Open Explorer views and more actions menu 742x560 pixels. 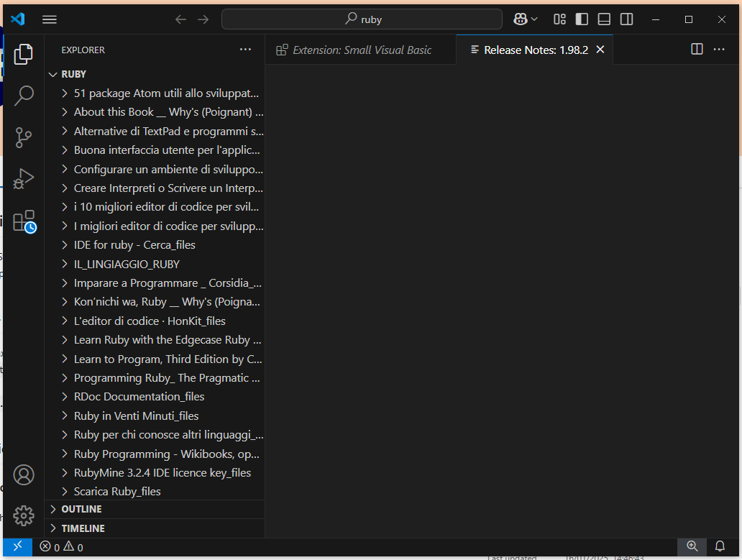pyautogui.click(x=245, y=50)
